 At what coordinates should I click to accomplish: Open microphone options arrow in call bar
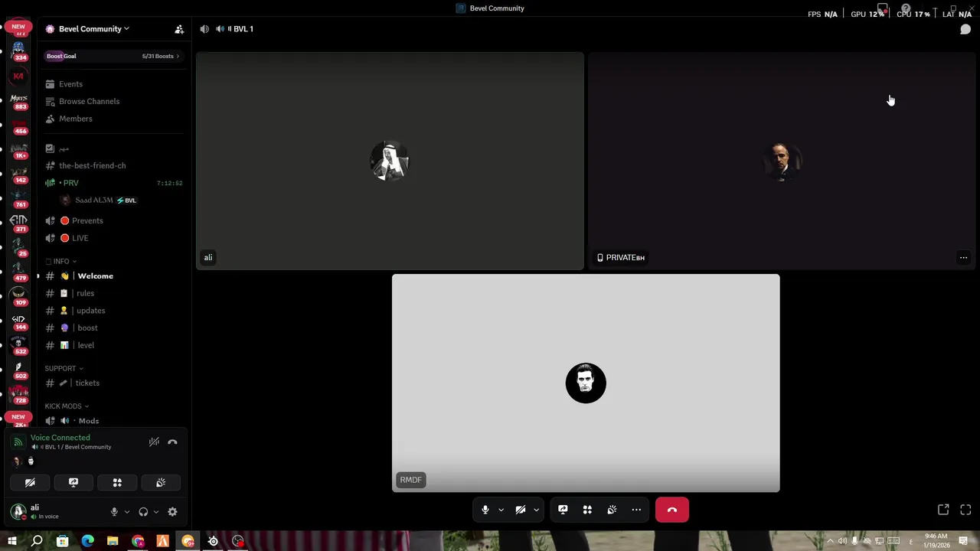(501, 510)
